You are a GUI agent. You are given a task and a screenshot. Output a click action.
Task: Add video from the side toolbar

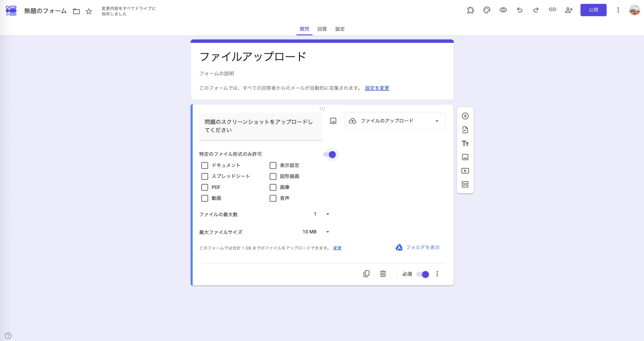(x=465, y=171)
